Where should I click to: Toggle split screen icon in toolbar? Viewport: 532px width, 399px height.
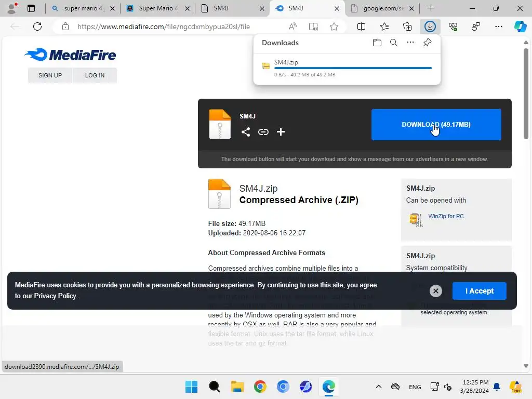coord(362,26)
